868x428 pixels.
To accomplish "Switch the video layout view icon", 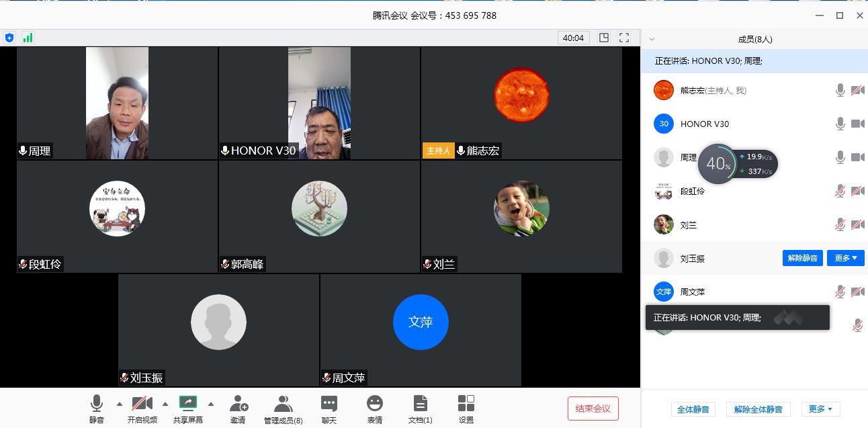I will click(604, 38).
